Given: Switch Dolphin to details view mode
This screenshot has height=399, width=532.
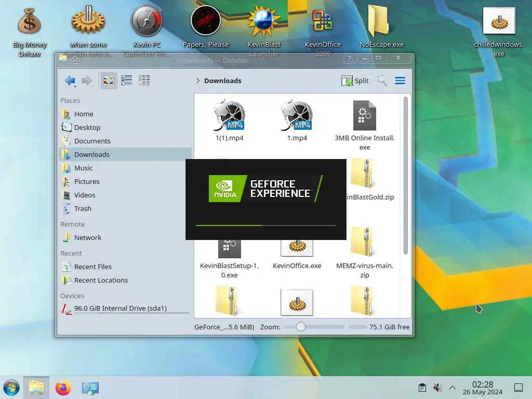Looking at the screenshot, I should pyautogui.click(x=144, y=81).
